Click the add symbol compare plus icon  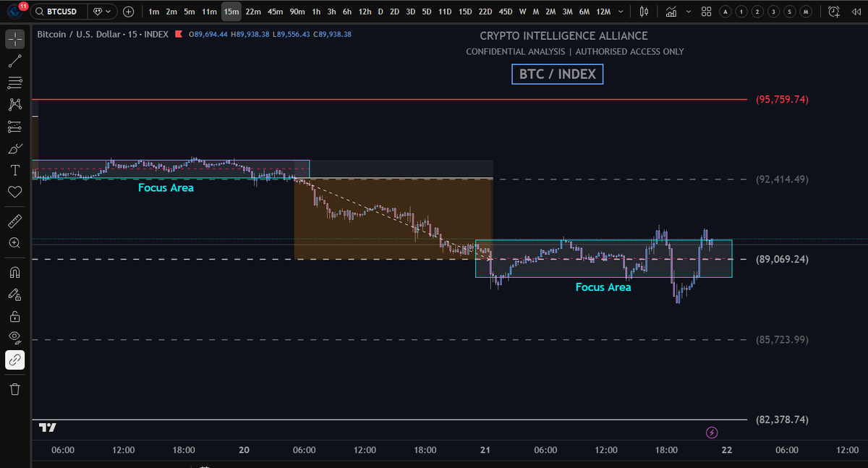[x=128, y=12]
